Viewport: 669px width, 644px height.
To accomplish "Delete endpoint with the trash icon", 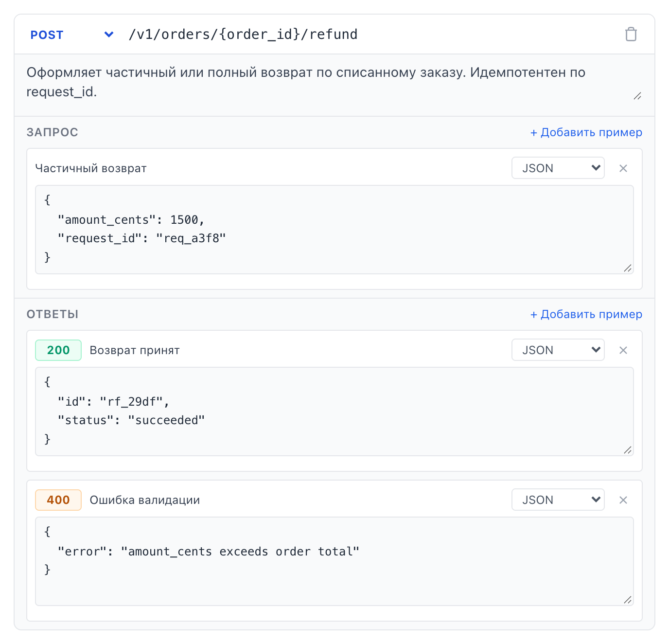I will [x=631, y=35].
